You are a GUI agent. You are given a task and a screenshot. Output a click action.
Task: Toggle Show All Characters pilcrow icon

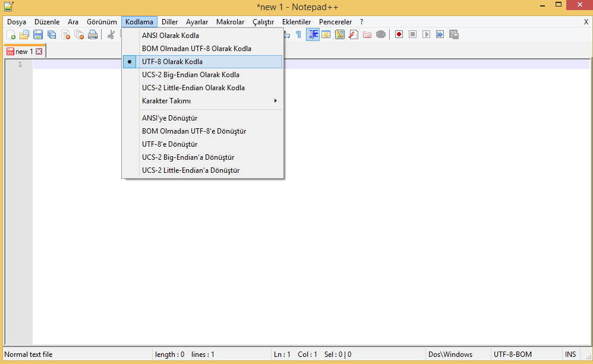click(x=298, y=35)
